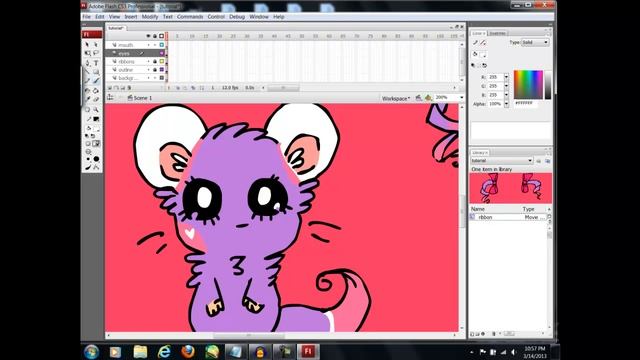Click the swap colors icon in toolbar
The image size is (640, 360).
93,136
